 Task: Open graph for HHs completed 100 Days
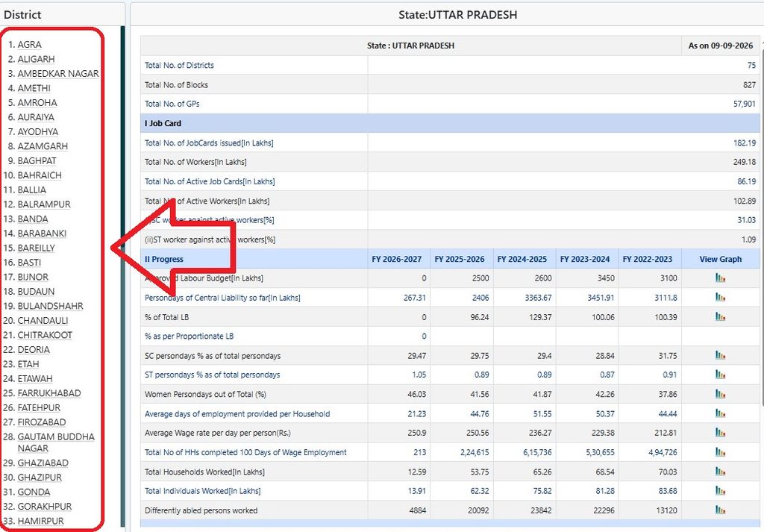pos(720,452)
